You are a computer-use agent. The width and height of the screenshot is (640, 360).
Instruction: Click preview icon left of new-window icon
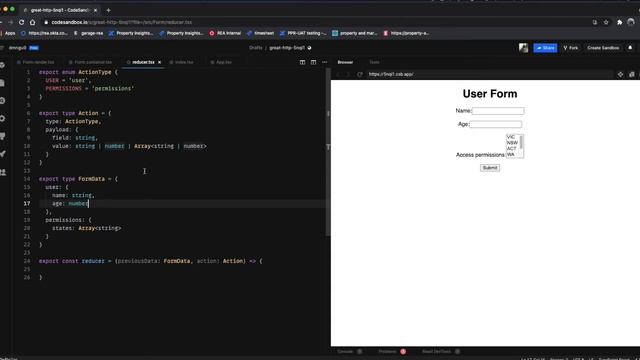tap(620, 74)
